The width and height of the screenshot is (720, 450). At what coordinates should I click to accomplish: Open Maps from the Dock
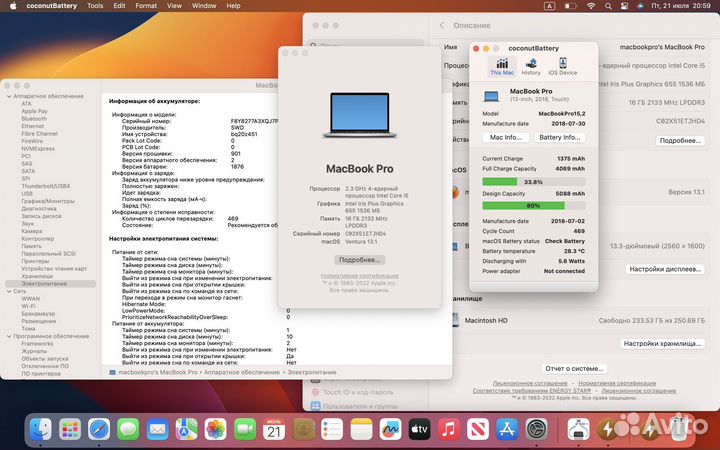coord(186,430)
